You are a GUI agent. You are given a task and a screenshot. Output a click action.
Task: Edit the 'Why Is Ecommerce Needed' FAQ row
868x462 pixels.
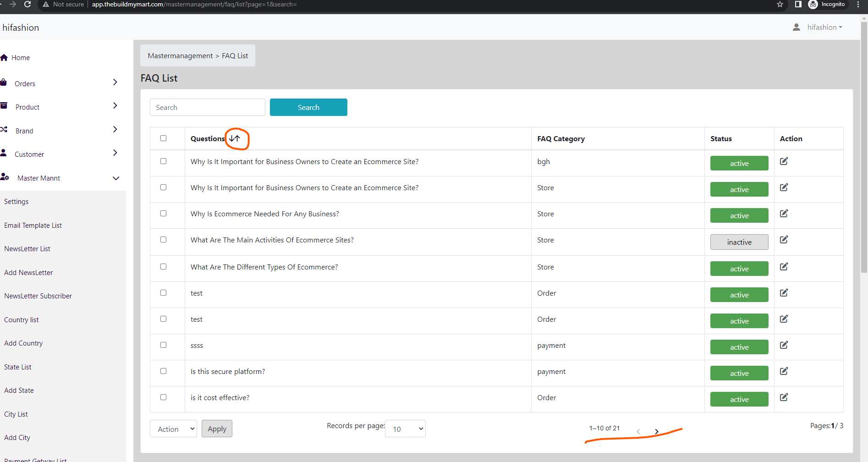(x=784, y=214)
